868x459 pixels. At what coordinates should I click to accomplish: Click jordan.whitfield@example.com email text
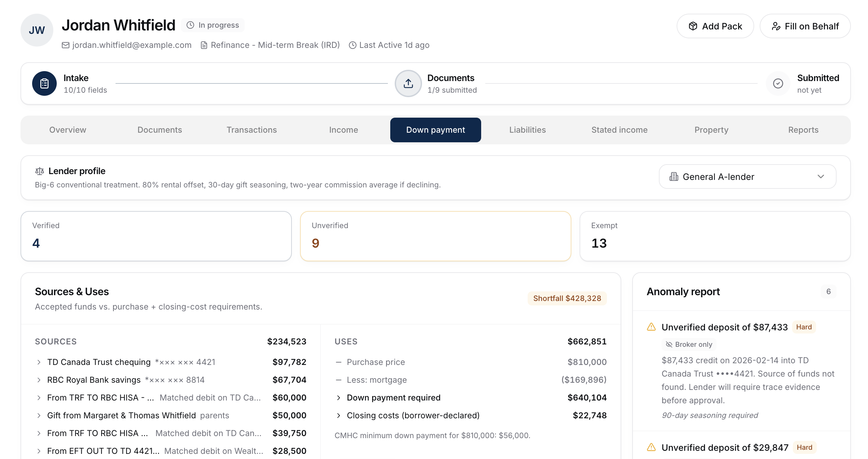132,45
